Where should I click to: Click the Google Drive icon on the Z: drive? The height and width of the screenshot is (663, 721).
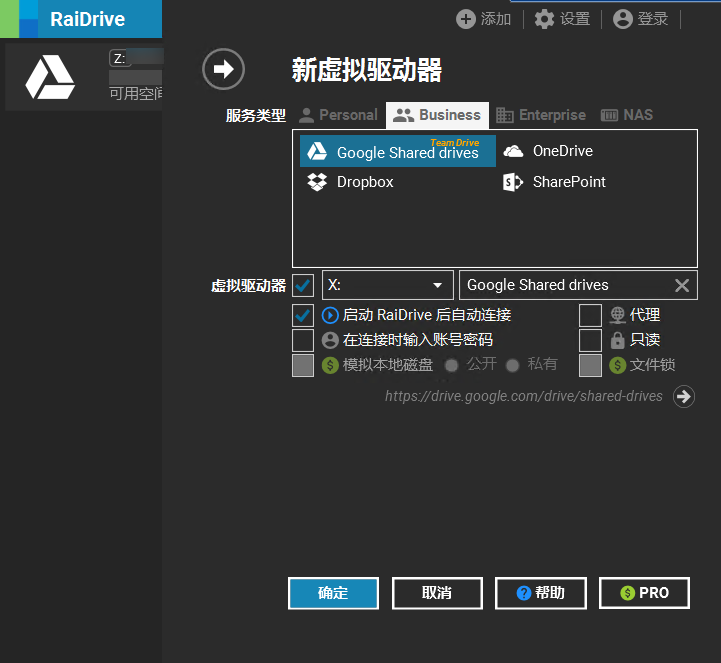(50, 77)
